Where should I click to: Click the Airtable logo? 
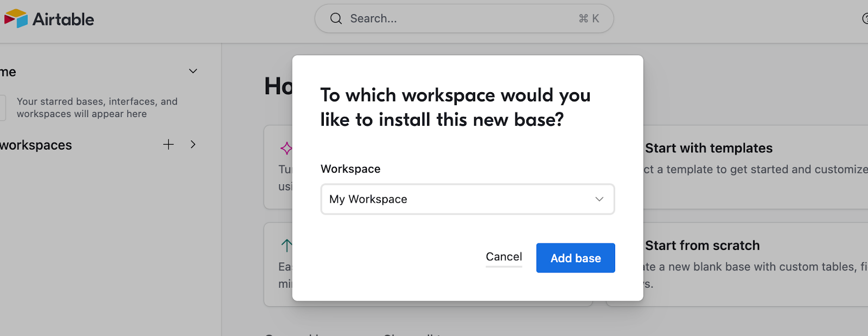[49, 19]
